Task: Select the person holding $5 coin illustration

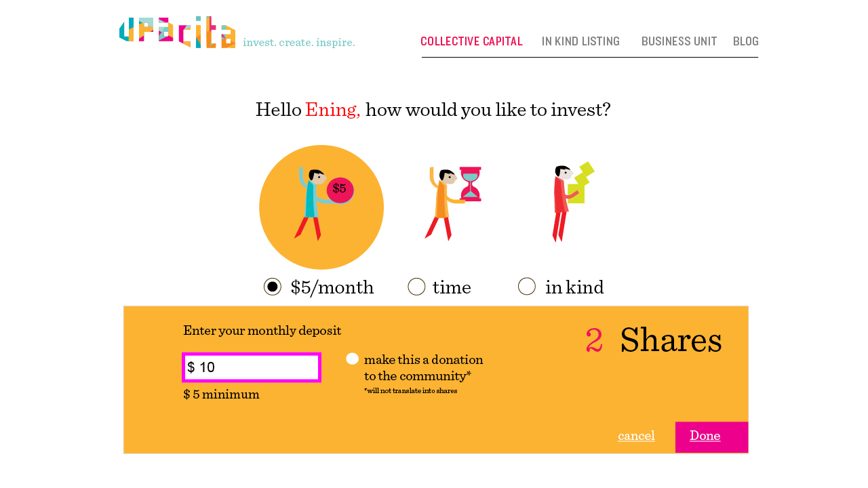Action: pos(321,207)
